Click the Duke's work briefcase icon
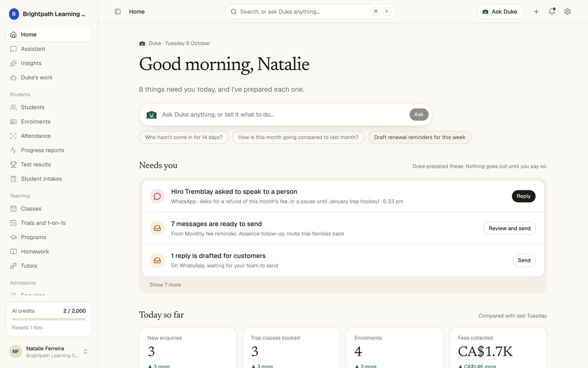The width and height of the screenshot is (588, 368). [x=13, y=78]
